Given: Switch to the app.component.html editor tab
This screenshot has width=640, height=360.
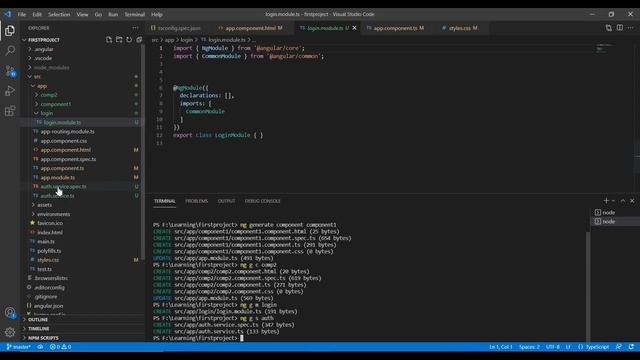Looking at the screenshot, I should [x=250, y=28].
